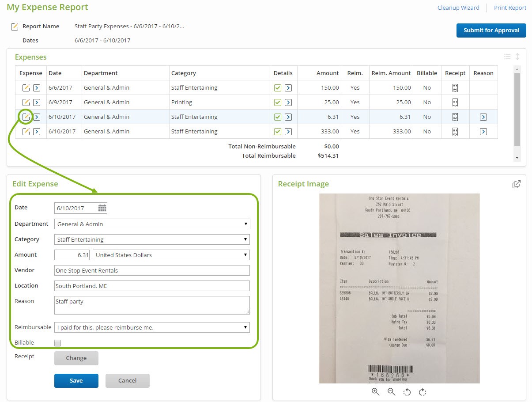The height and width of the screenshot is (402, 532).
Task: Open the calendar picker for the Date field
Action: (x=102, y=208)
